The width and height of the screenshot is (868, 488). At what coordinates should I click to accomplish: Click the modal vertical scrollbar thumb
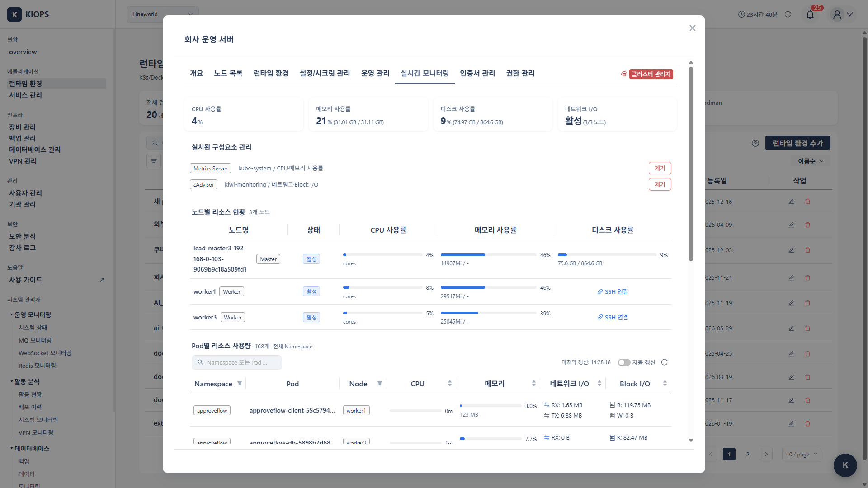pyautogui.click(x=691, y=164)
